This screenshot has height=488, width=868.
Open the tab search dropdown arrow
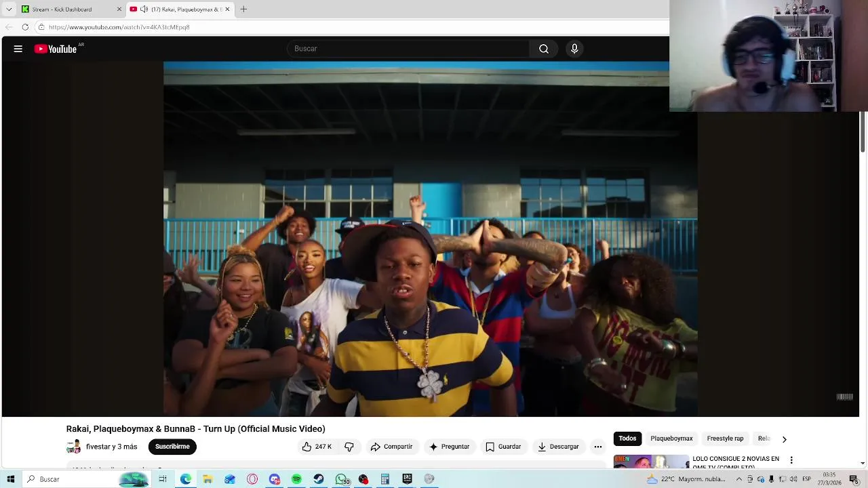coord(9,9)
